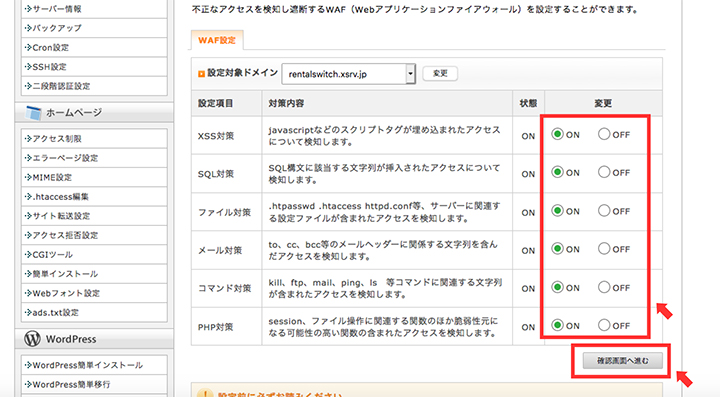Click the メール対策 row label
Screen dimensions: 720x397
point(220,251)
